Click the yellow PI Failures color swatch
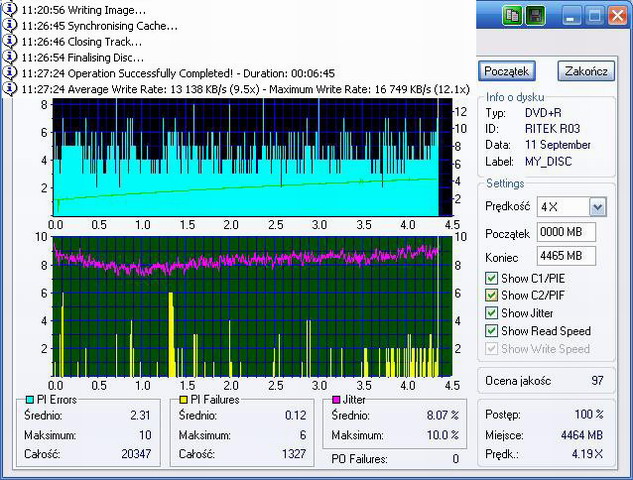The height and width of the screenshot is (480, 633). coord(183,400)
